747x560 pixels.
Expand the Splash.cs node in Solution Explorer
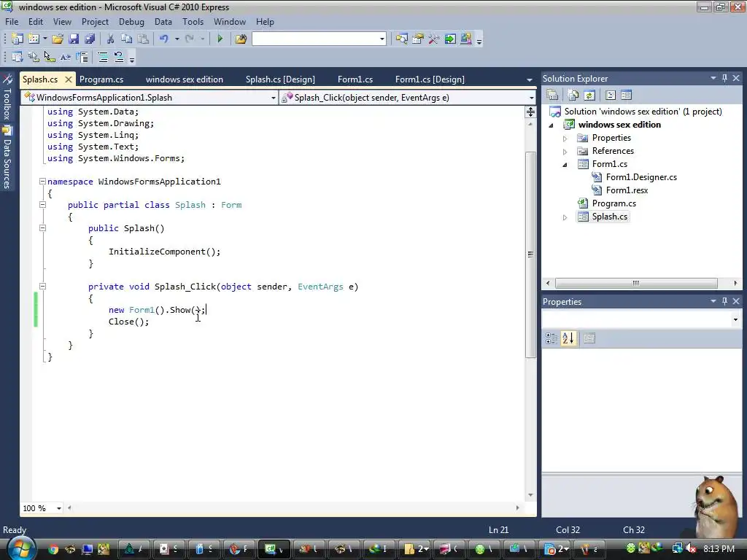pos(565,217)
